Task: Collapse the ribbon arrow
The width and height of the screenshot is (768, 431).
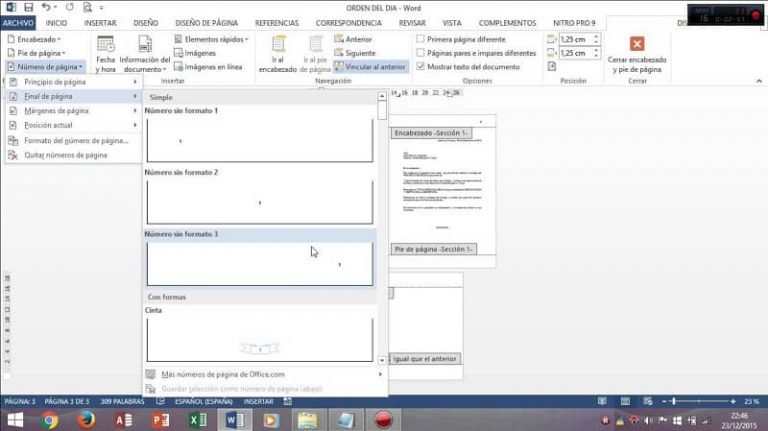Action: point(759,81)
